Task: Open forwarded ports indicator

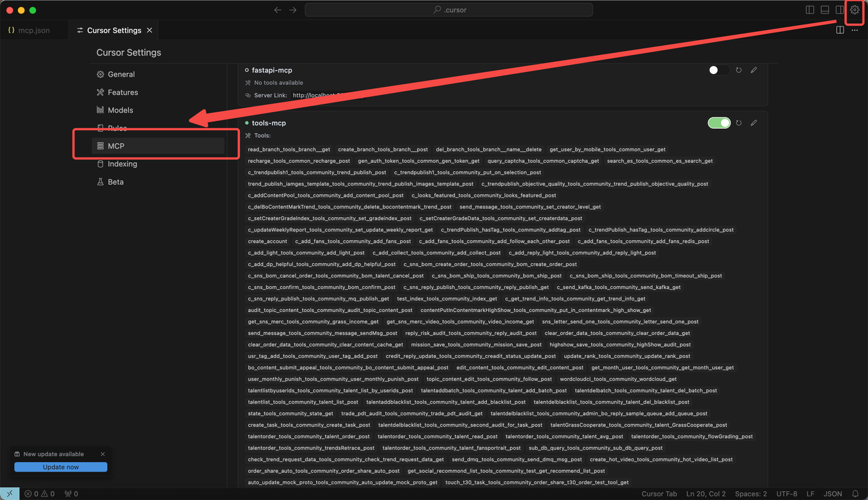Action: [x=71, y=494]
